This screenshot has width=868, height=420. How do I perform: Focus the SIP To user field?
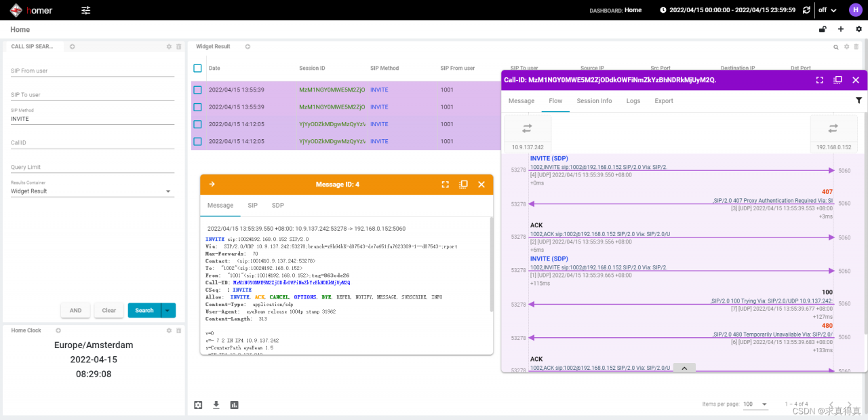(92, 95)
